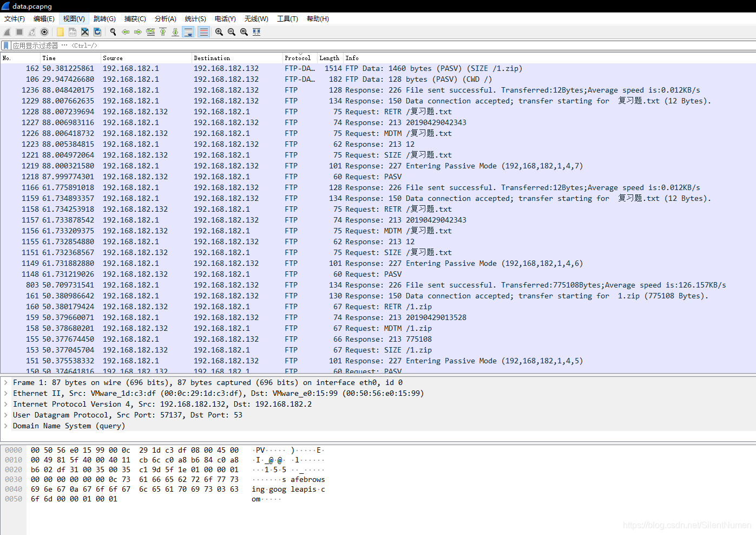Viewport: 756px width, 535px height.
Task: Sort packets by the Length column
Action: (x=331, y=58)
